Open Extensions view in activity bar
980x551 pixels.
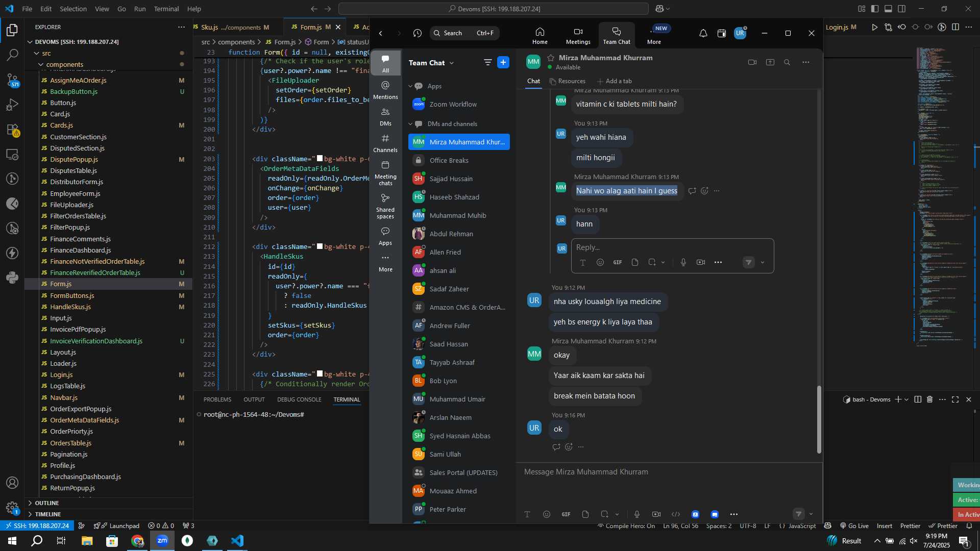point(12,130)
